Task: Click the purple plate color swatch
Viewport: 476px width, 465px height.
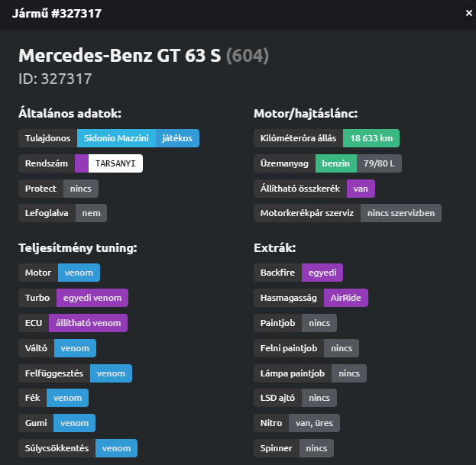Action: (82, 163)
